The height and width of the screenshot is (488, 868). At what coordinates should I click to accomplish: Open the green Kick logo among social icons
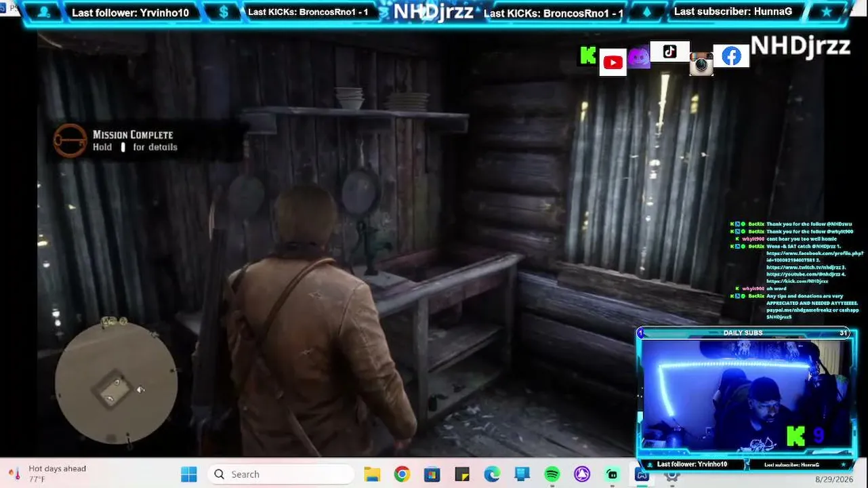click(x=588, y=57)
